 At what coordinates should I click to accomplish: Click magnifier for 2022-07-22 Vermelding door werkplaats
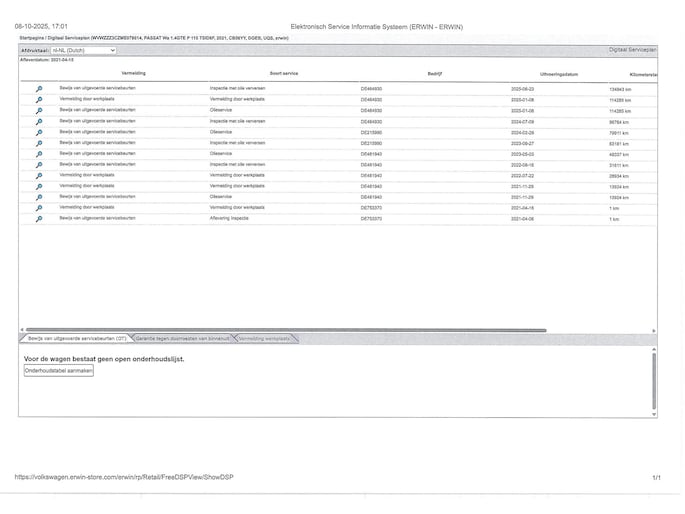pos(39,175)
